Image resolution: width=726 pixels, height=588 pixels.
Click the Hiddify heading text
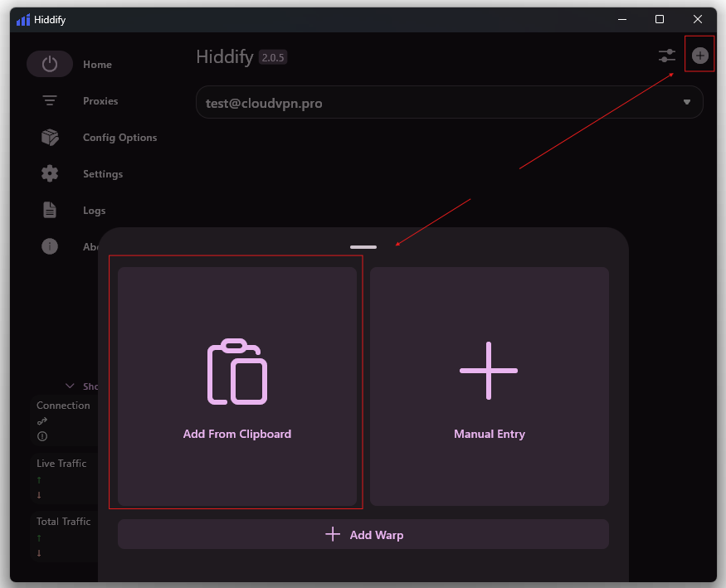(x=225, y=57)
